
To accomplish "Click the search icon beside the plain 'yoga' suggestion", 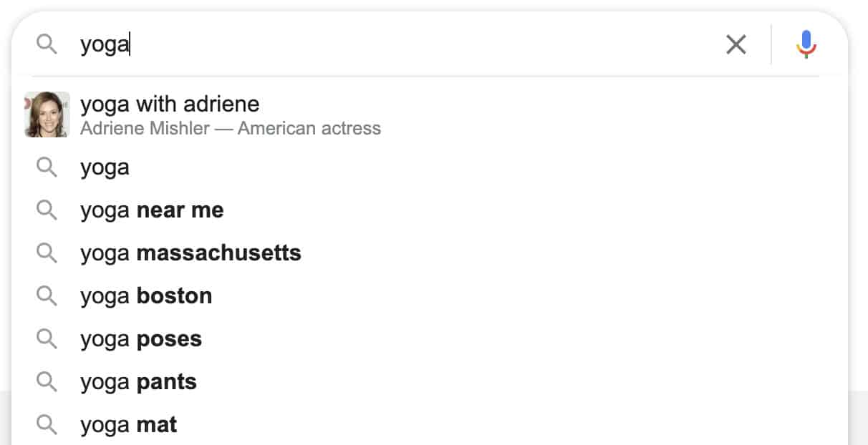I will point(47,167).
